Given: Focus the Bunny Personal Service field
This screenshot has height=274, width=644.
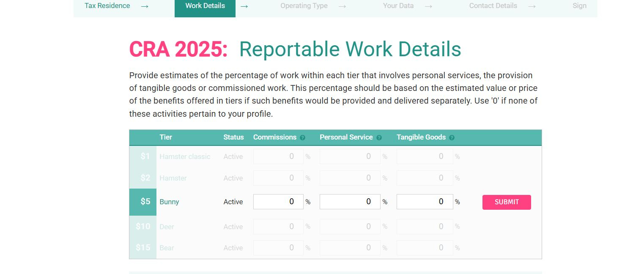Looking at the screenshot, I should (x=350, y=202).
